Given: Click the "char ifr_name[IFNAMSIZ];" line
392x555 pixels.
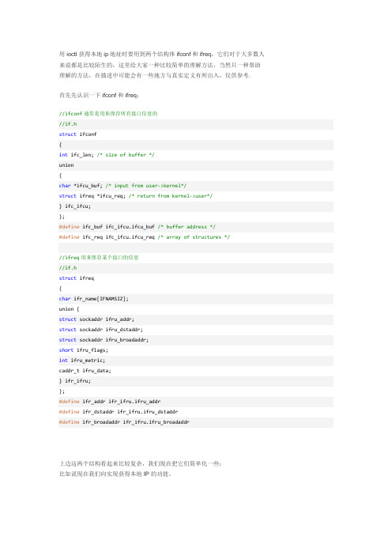Looking at the screenshot, I should point(94,299).
